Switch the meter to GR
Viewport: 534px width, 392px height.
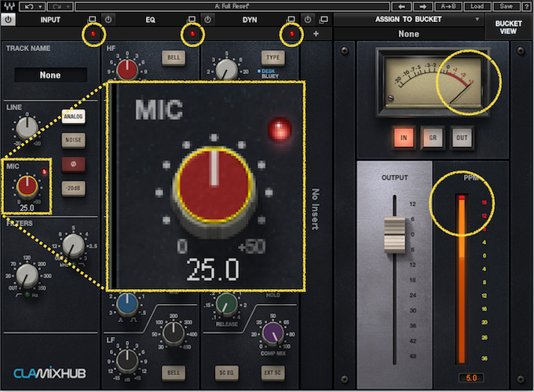[x=433, y=137]
